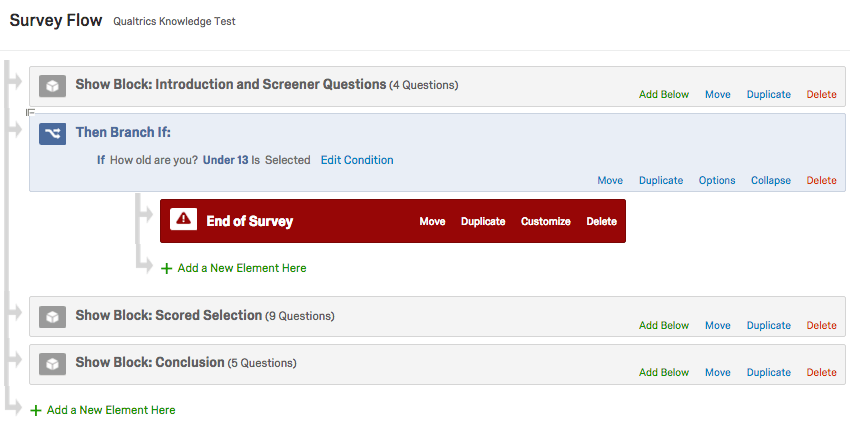Duplicate the Conclusion block
This screenshot has width=850, height=425.
click(x=768, y=373)
